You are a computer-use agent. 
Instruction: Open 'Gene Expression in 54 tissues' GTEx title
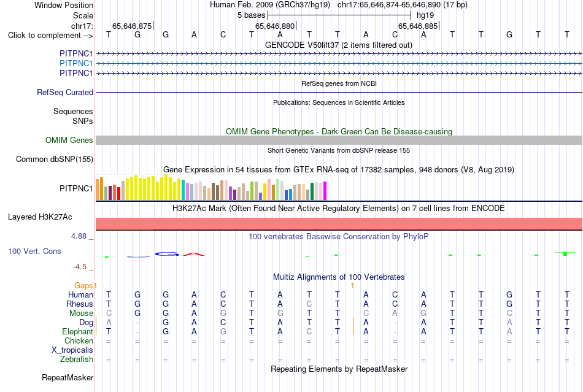339,170
